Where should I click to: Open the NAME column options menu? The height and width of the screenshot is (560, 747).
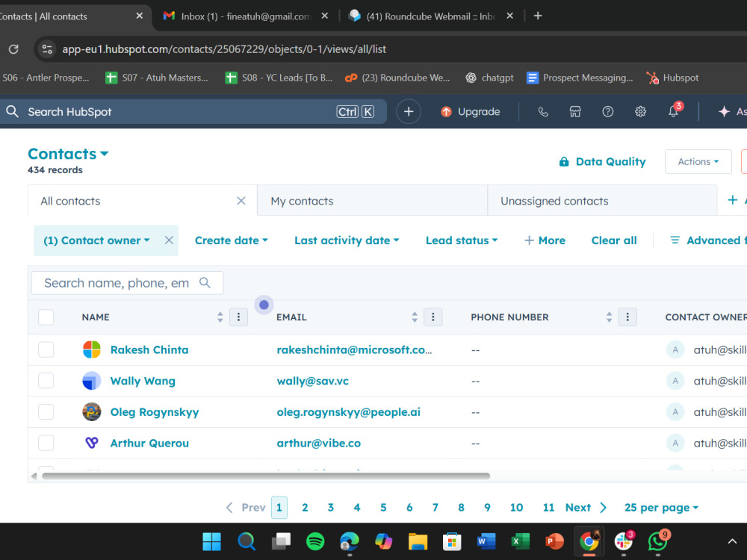click(238, 317)
